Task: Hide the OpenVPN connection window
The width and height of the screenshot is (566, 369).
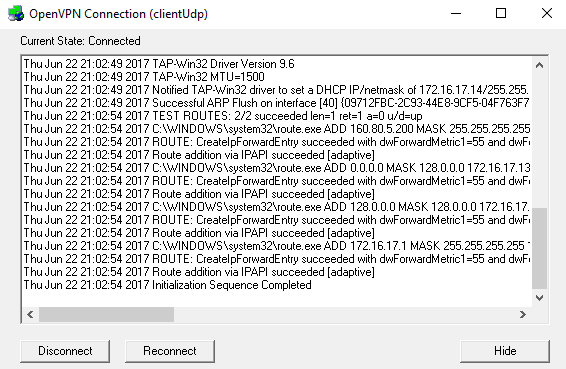Action: 505,351
